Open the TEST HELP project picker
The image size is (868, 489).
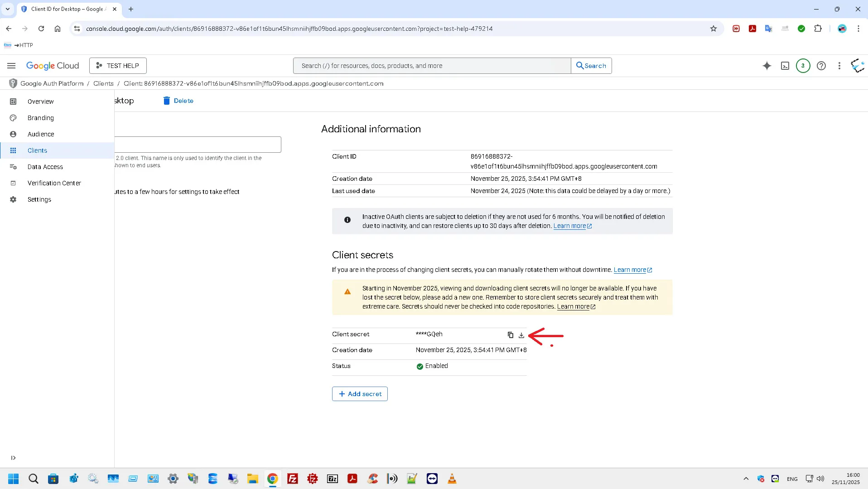118,66
